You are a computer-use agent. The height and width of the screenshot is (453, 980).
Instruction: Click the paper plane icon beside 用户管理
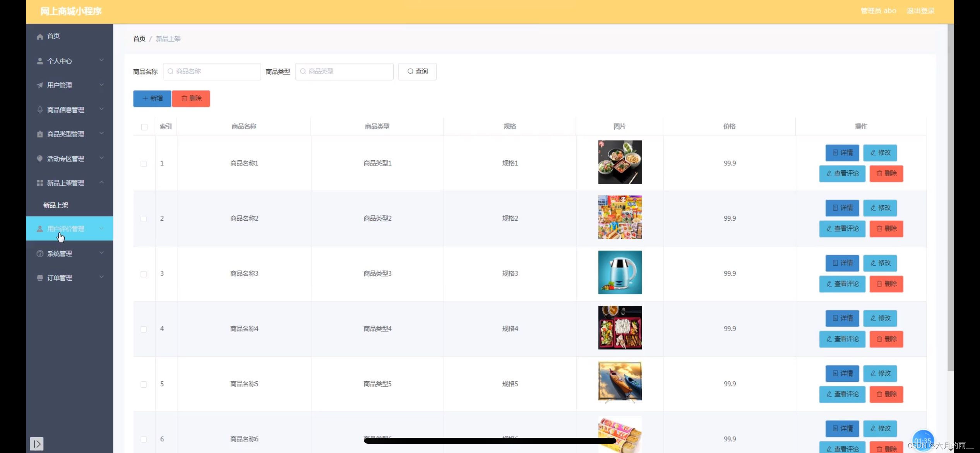(40, 85)
